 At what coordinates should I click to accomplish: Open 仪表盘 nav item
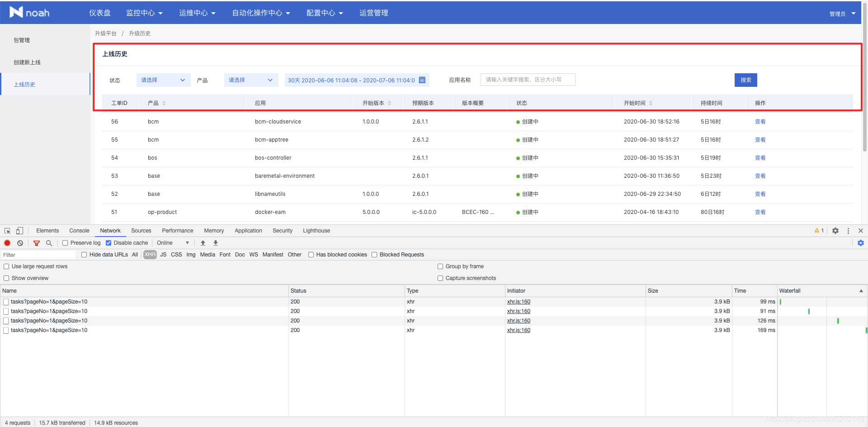99,13
